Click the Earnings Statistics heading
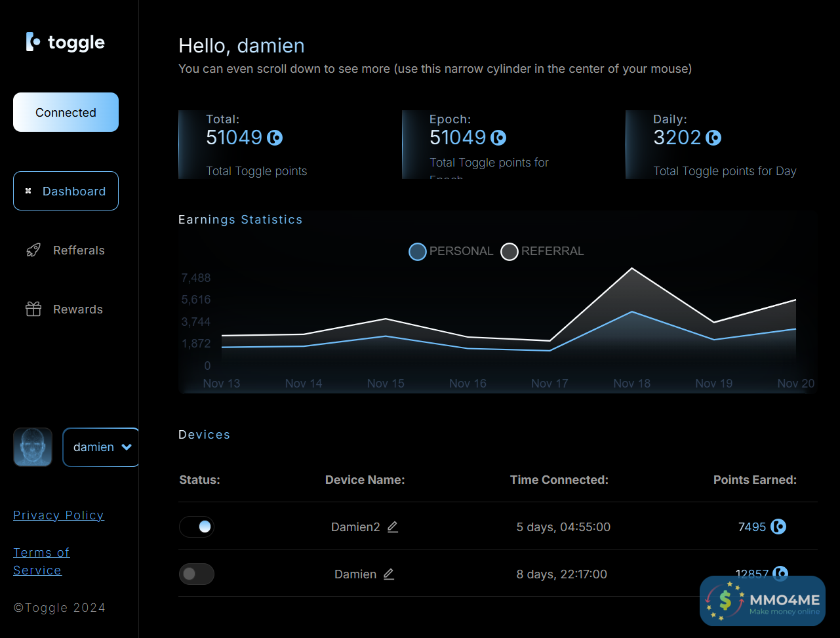840x638 pixels. [x=241, y=220]
